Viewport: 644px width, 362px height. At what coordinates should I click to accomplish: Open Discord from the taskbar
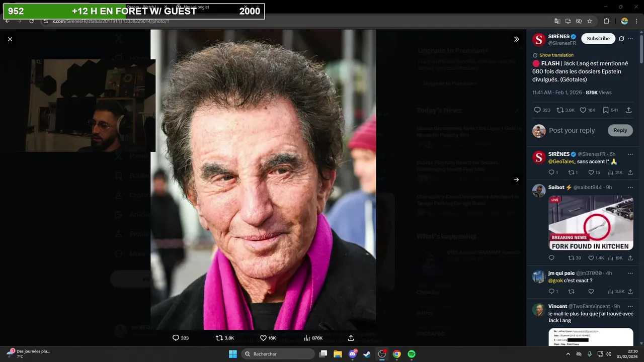[353, 354]
